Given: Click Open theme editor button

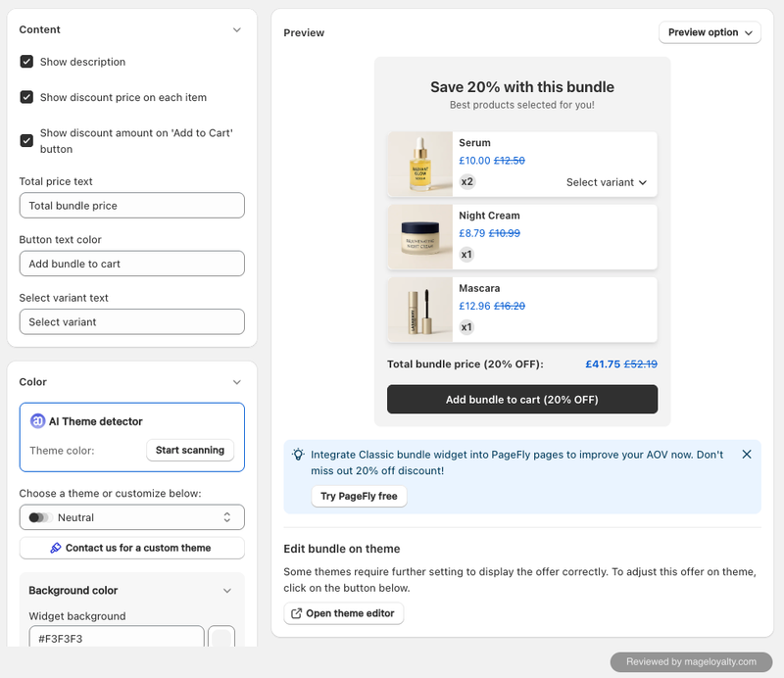Looking at the screenshot, I should tap(344, 613).
